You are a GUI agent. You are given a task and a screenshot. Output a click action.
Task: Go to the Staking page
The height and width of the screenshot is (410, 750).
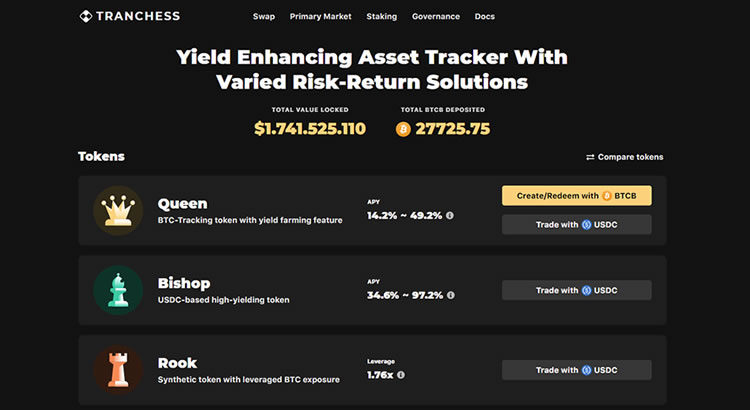click(381, 17)
